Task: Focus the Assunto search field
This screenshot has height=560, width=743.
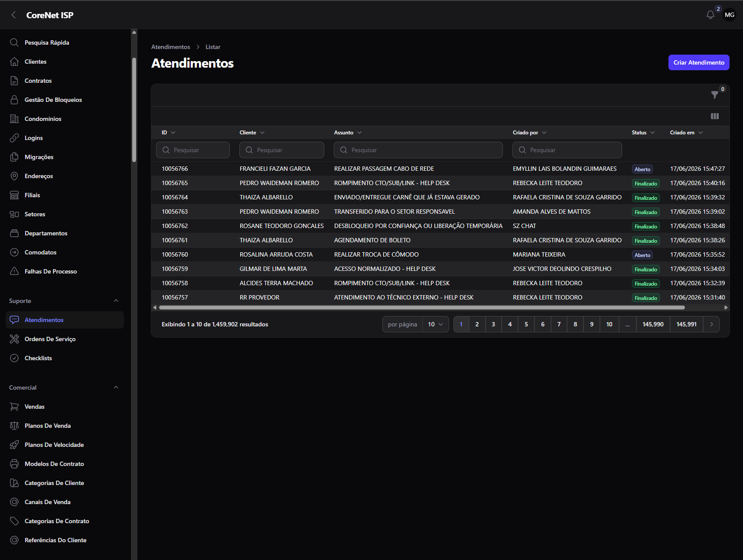Action: point(418,150)
